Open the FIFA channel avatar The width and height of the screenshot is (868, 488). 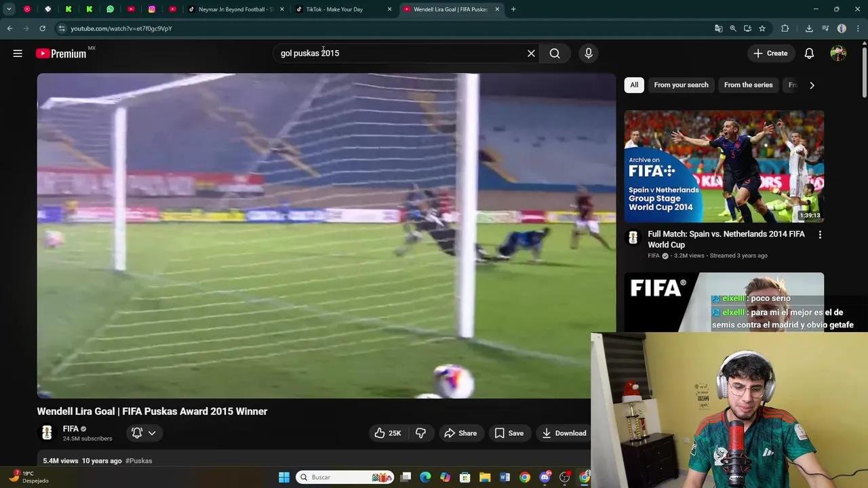(47, 432)
